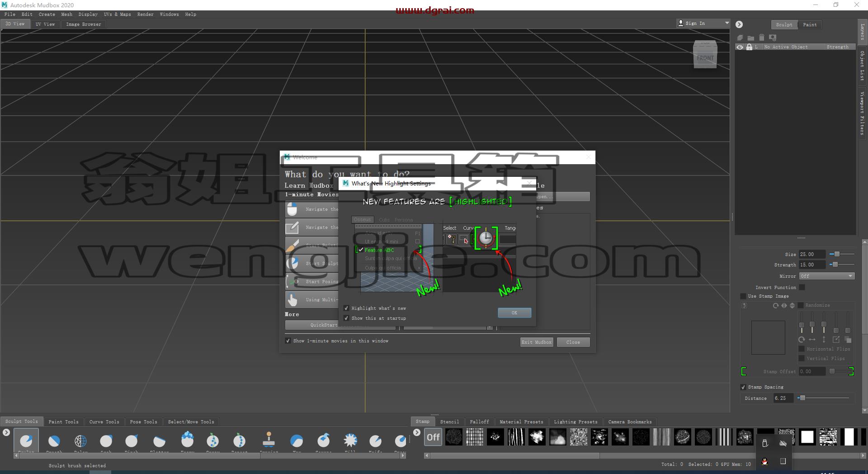
Task: Click the Exit Mudbox button
Action: coord(537,342)
